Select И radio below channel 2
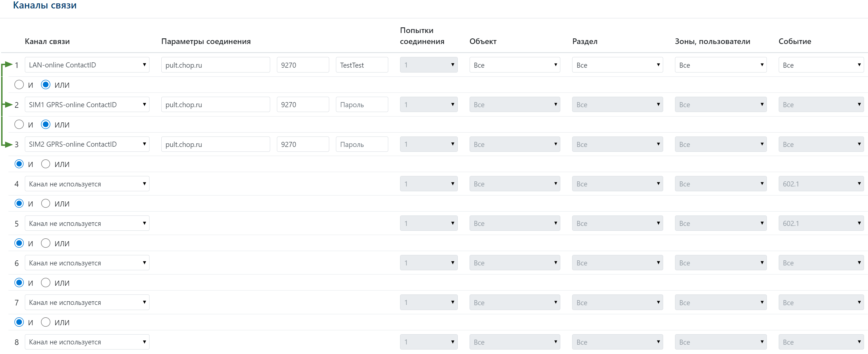The height and width of the screenshot is (354, 868). (19, 124)
